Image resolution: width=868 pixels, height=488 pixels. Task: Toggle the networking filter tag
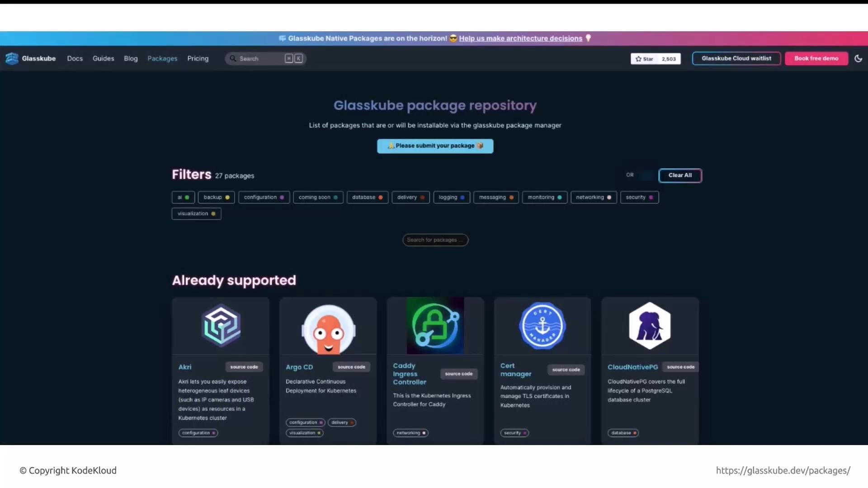tap(594, 197)
